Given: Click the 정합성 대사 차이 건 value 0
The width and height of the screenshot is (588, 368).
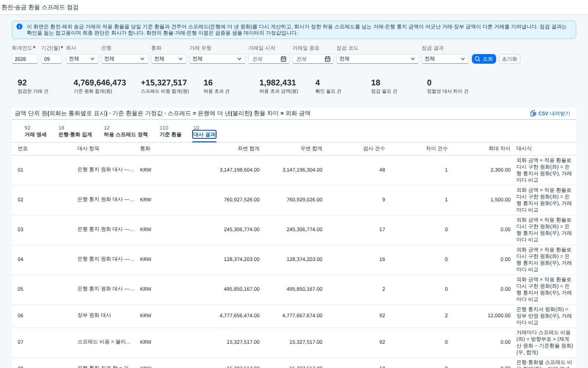Looking at the screenshot, I should coord(429,83).
